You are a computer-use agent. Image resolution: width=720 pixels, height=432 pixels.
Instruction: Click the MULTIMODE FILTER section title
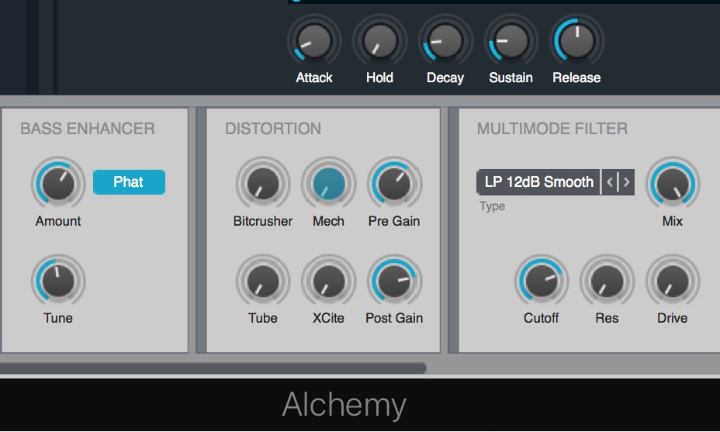pyautogui.click(x=552, y=129)
